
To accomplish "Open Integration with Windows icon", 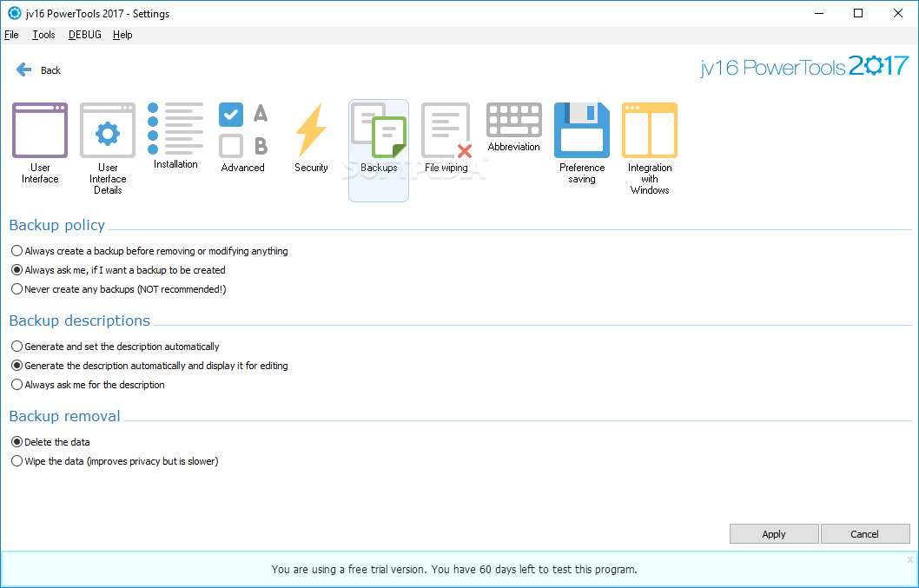I will coord(650,130).
